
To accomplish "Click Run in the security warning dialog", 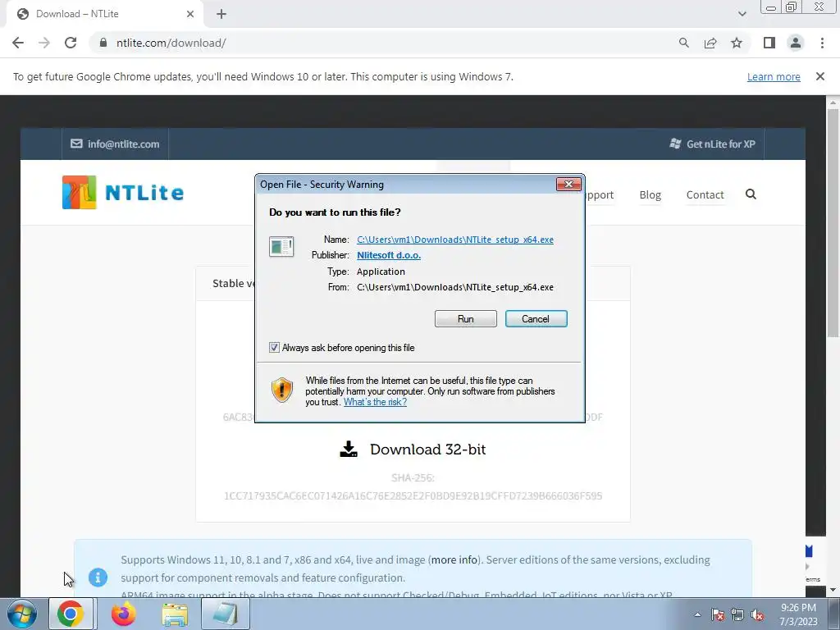I will pyautogui.click(x=466, y=319).
